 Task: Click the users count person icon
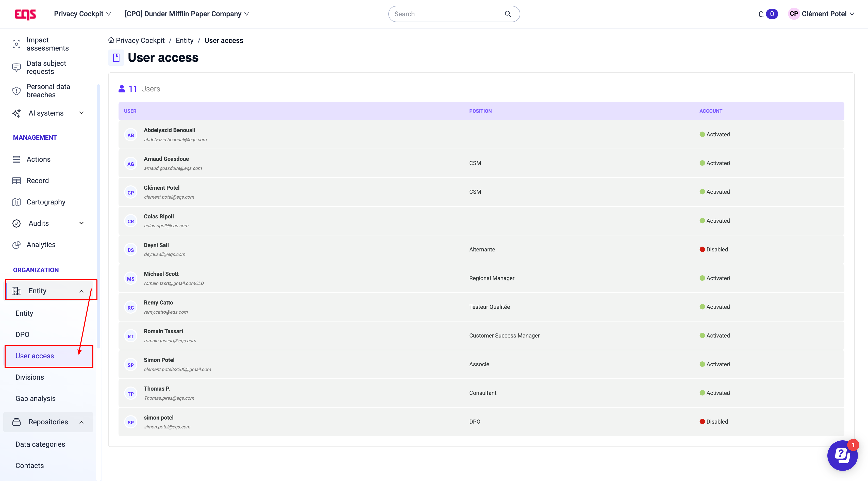coord(122,89)
